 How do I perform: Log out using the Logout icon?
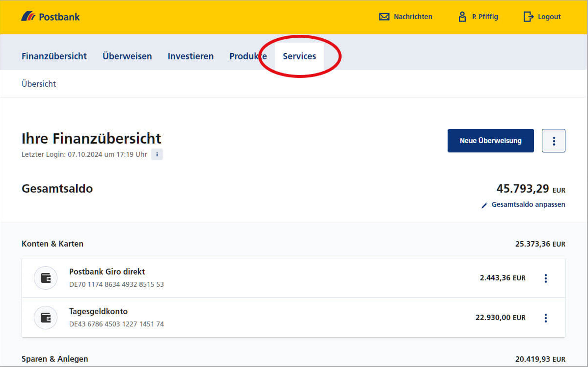pos(528,17)
